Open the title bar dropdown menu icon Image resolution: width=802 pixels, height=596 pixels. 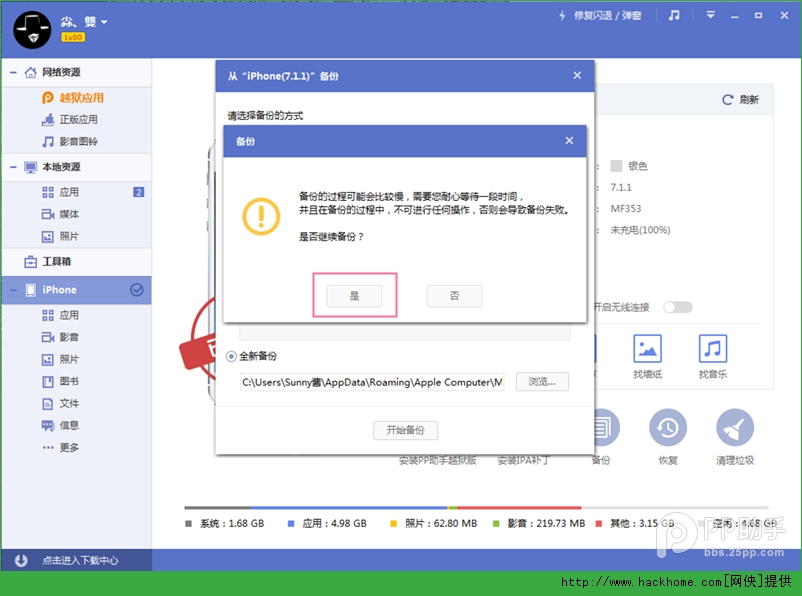click(710, 15)
